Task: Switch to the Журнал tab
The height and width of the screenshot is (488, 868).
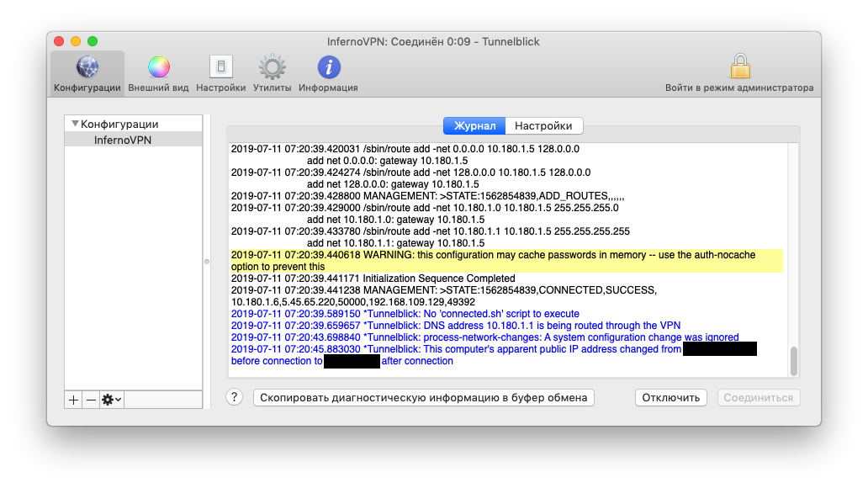Action: (474, 125)
